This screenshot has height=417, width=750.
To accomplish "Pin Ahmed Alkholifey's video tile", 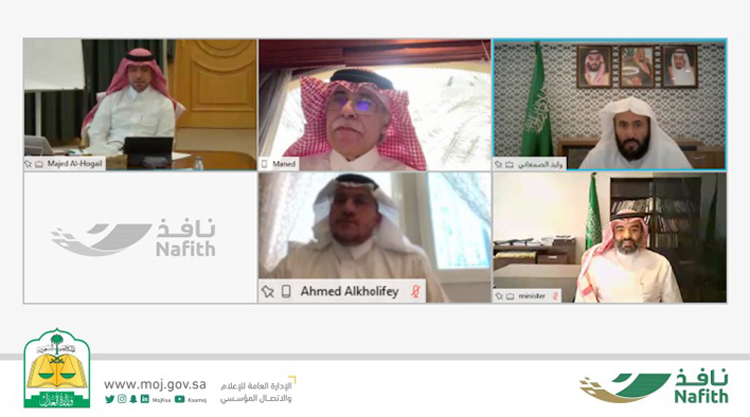I will pos(267,291).
